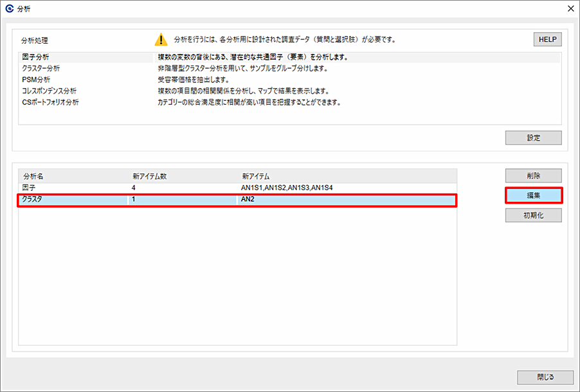Select CSポートフォリオ分析 in the list
Screen dimensions: 580x392
pyautogui.click(x=50, y=102)
